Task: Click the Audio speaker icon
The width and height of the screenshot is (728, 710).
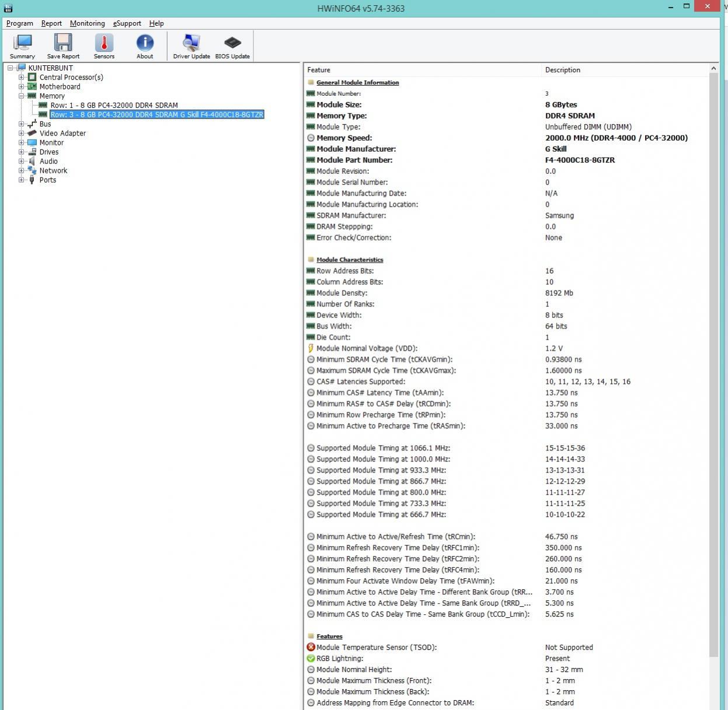Action: tap(32, 161)
